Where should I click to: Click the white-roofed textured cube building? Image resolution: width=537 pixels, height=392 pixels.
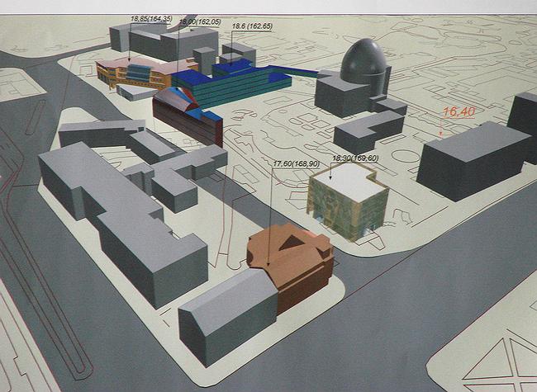pos(349,196)
